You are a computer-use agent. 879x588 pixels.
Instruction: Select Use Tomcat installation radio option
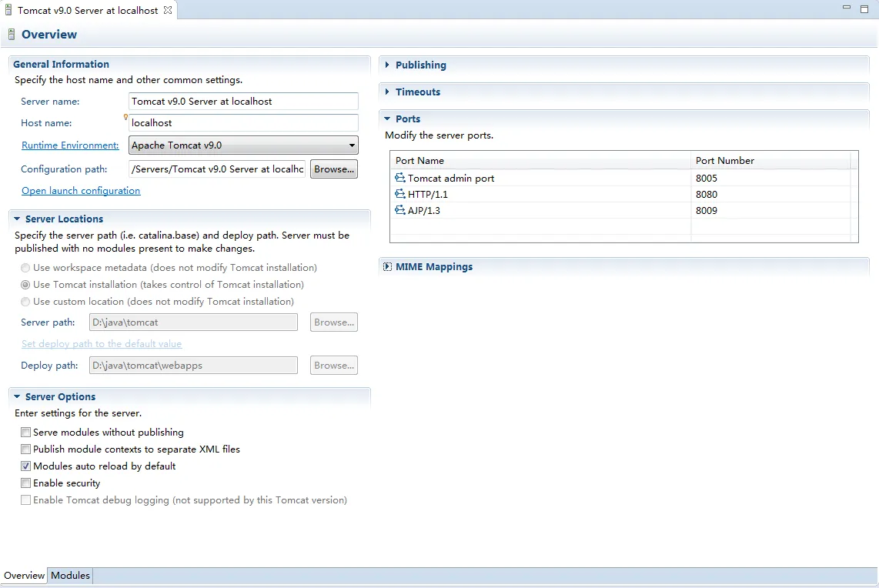click(x=25, y=285)
